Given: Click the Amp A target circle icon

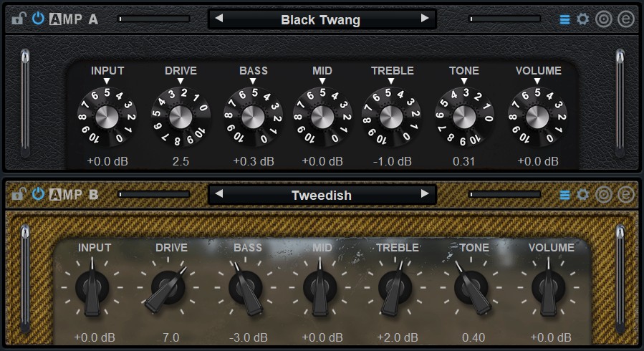Looking at the screenshot, I should [604, 19].
